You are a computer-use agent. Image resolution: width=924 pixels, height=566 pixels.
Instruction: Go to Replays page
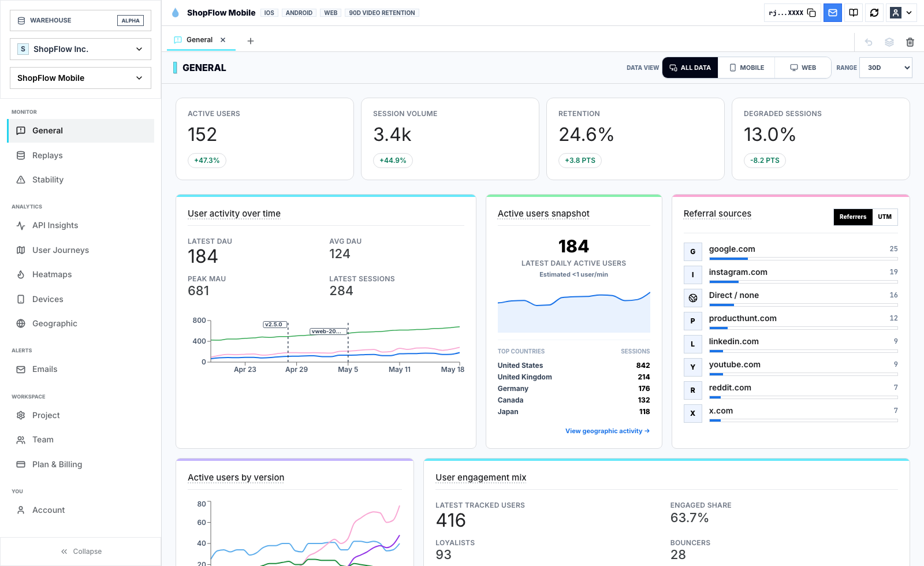point(81,155)
